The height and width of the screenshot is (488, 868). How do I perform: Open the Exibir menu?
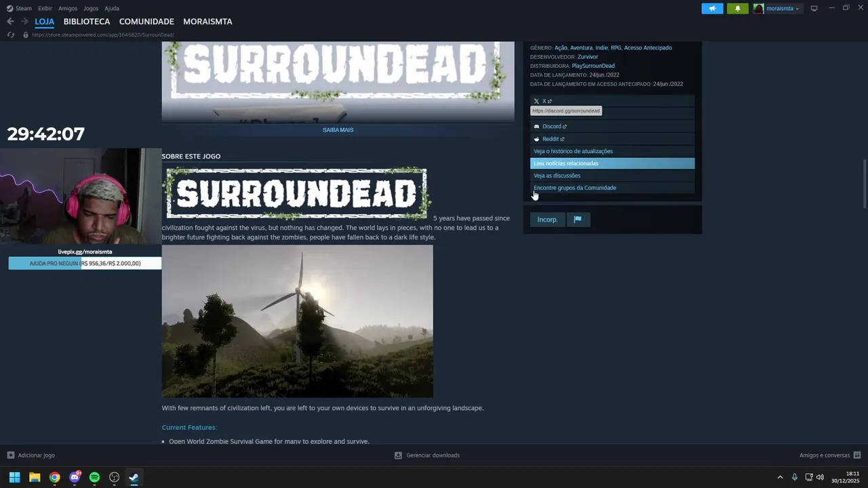click(x=45, y=8)
